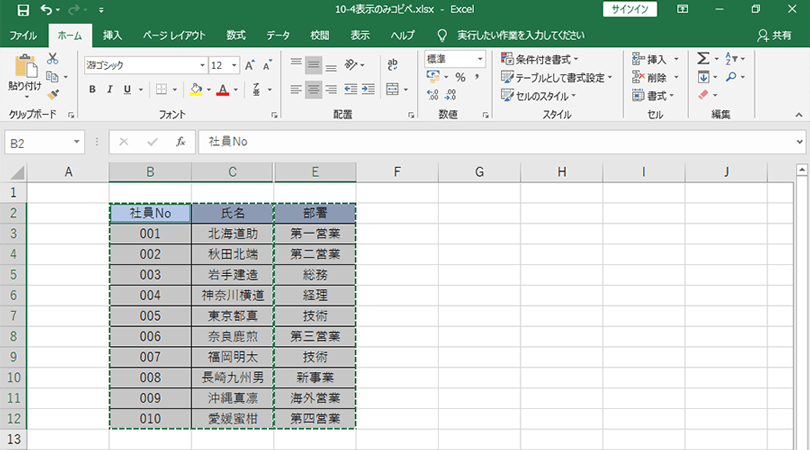
Task: Open the text orientation tool
Action: tap(351, 65)
